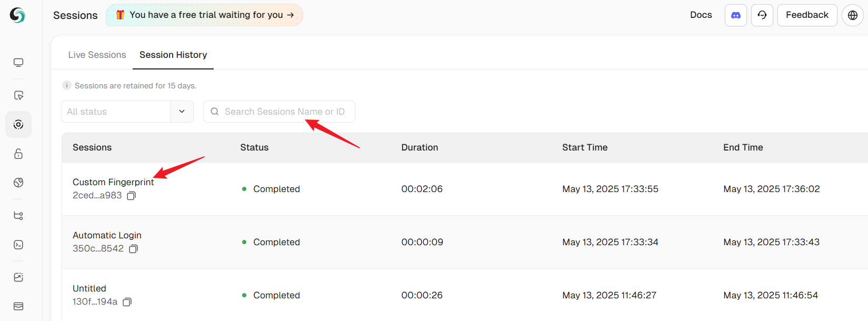The width and height of the screenshot is (868, 321).
Task: Click the status filter chevron arrow
Action: tap(182, 112)
